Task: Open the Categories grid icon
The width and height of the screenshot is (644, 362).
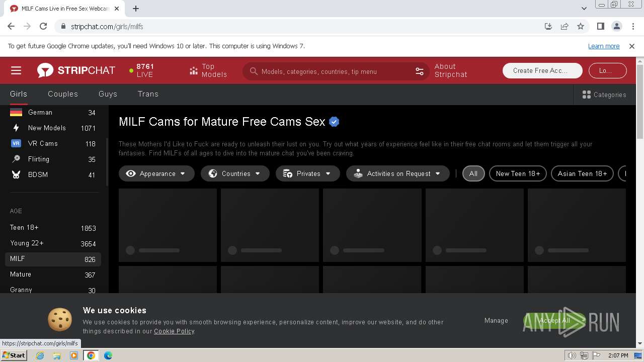Action: click(x=586, y=95)
